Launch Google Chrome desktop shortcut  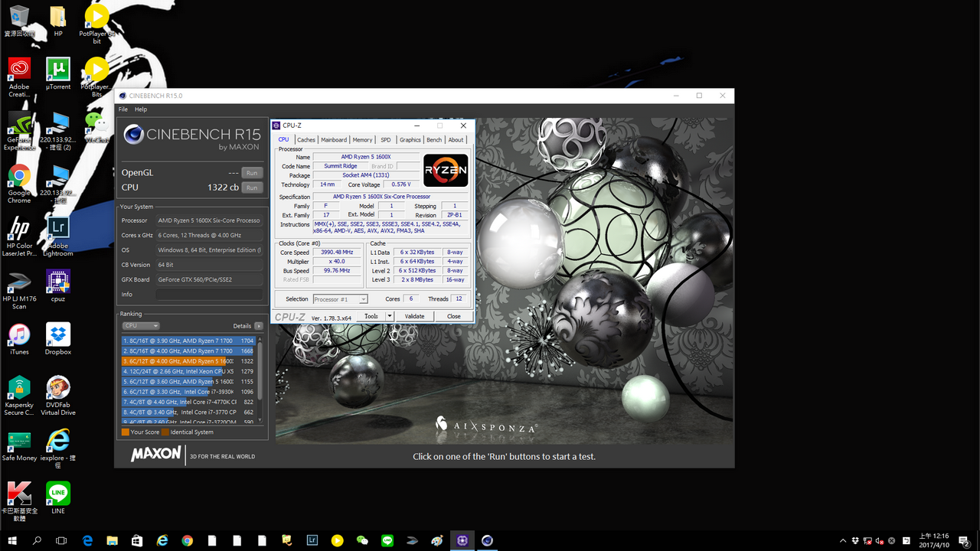(x=19, y=184)
